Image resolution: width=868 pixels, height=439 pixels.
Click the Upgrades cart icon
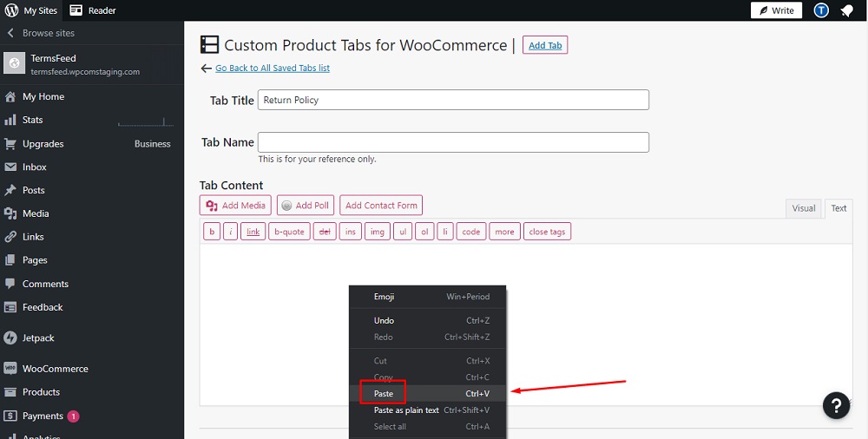point(10,144)
